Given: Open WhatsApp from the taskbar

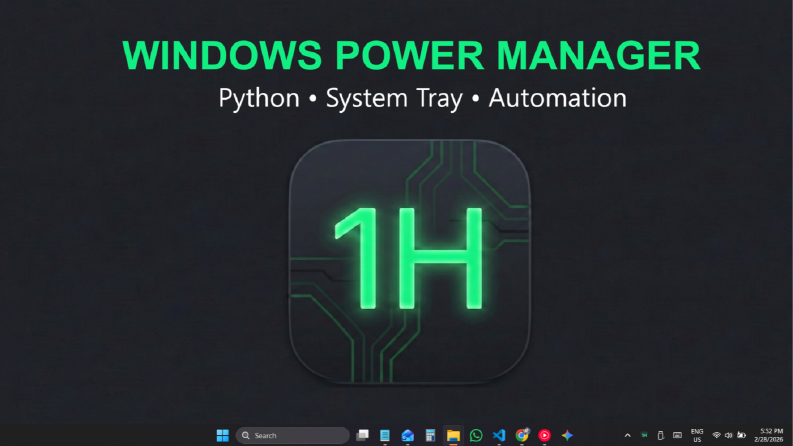Looking at the screenshot, I should pyautogui.click(x=476, y=435).
